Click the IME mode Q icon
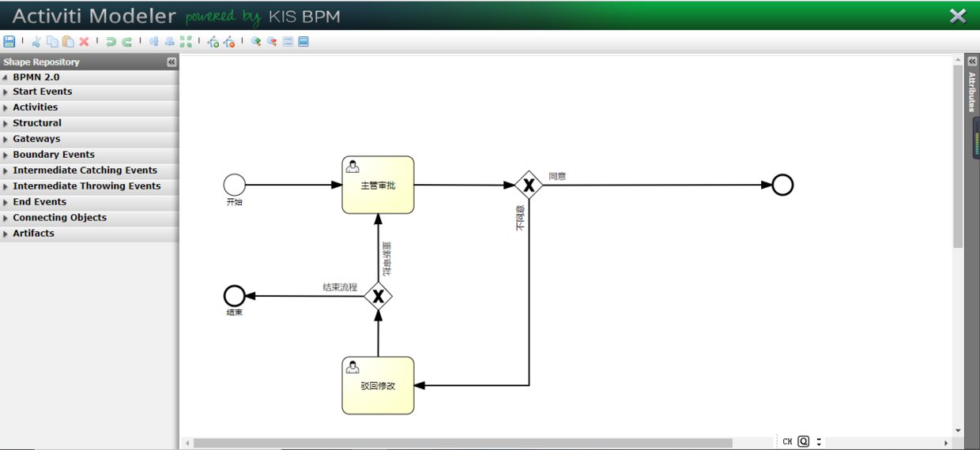Screen dimensions: 980x450 804,442
